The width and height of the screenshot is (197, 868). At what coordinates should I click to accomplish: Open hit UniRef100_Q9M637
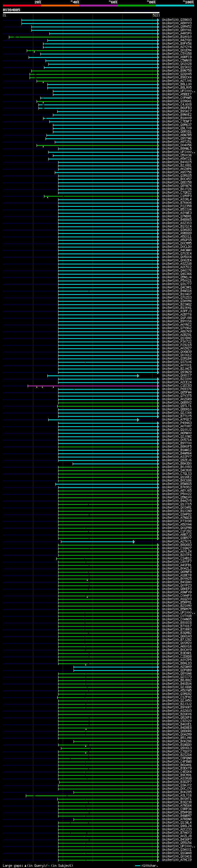[176, 125]
